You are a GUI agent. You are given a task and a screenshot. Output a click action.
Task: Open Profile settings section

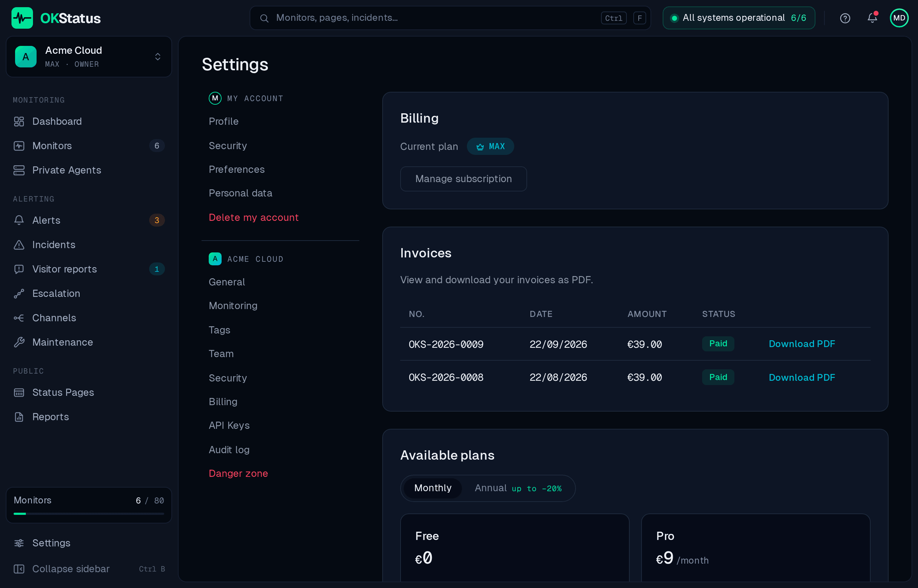[224, 122]
